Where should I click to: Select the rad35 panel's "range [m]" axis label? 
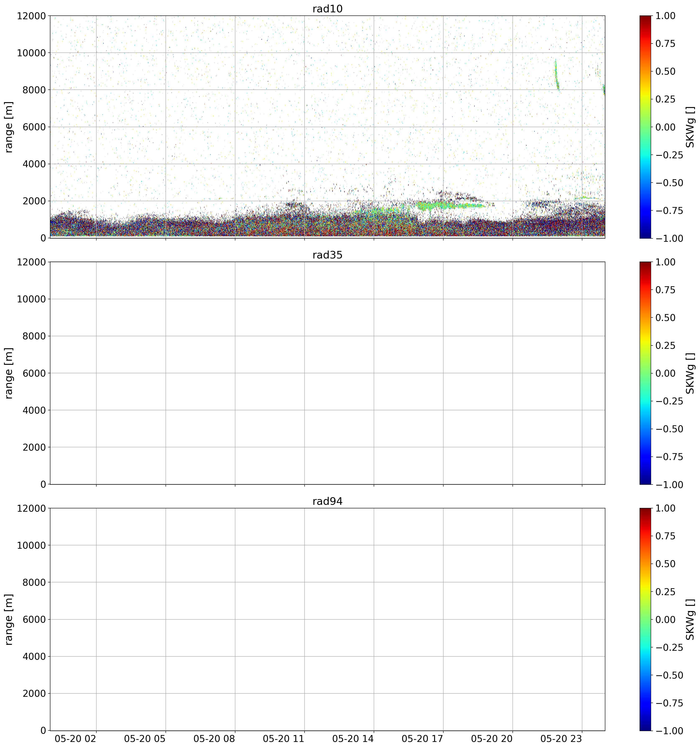(x=9, y=373)
